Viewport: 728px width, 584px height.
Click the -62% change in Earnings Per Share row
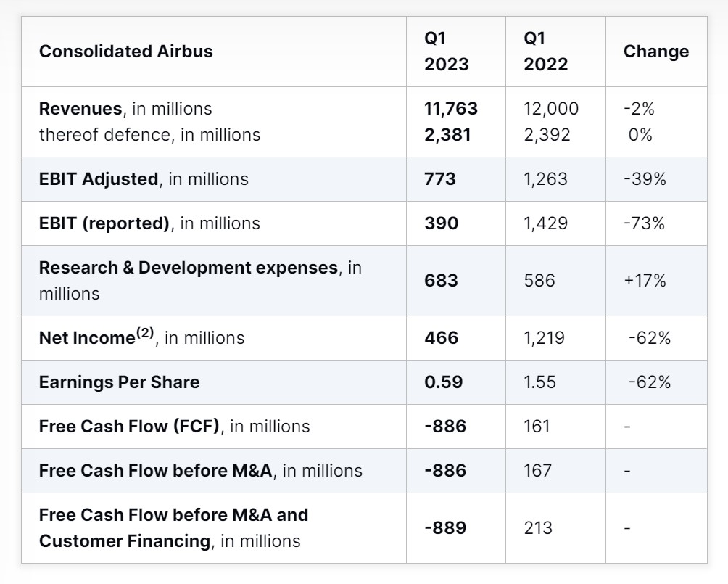click(650, 382)
